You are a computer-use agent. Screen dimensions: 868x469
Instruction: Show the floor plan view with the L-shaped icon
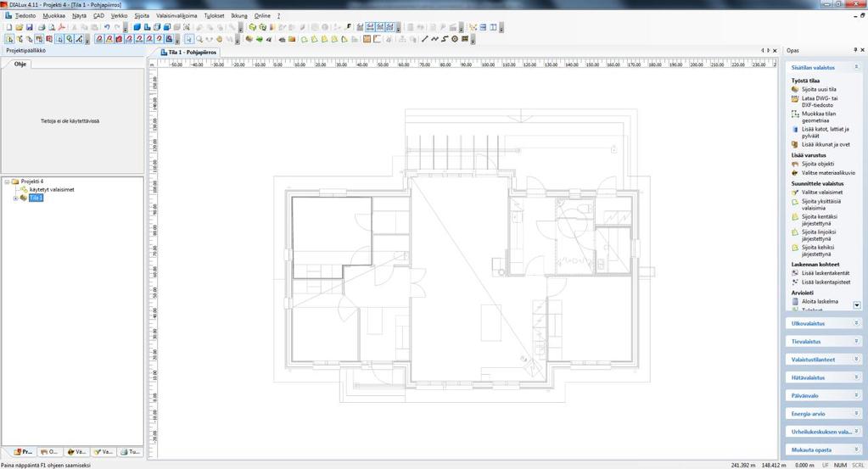pos(148,27)
